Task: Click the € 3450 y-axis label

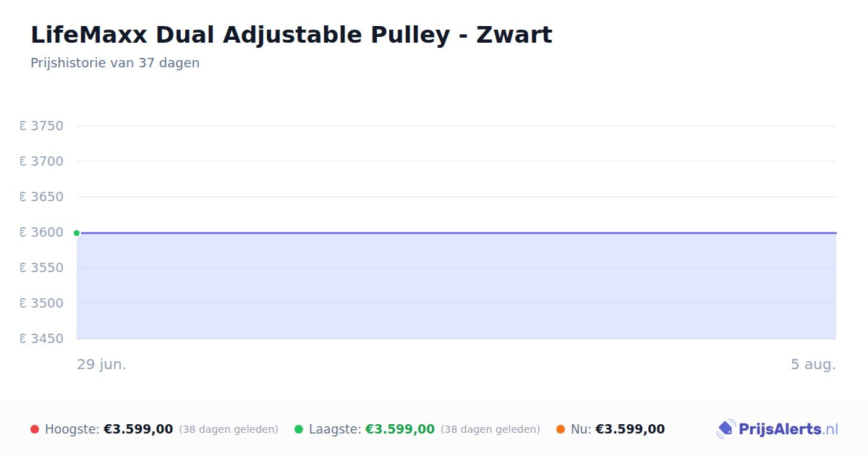Action: (42, 339)
